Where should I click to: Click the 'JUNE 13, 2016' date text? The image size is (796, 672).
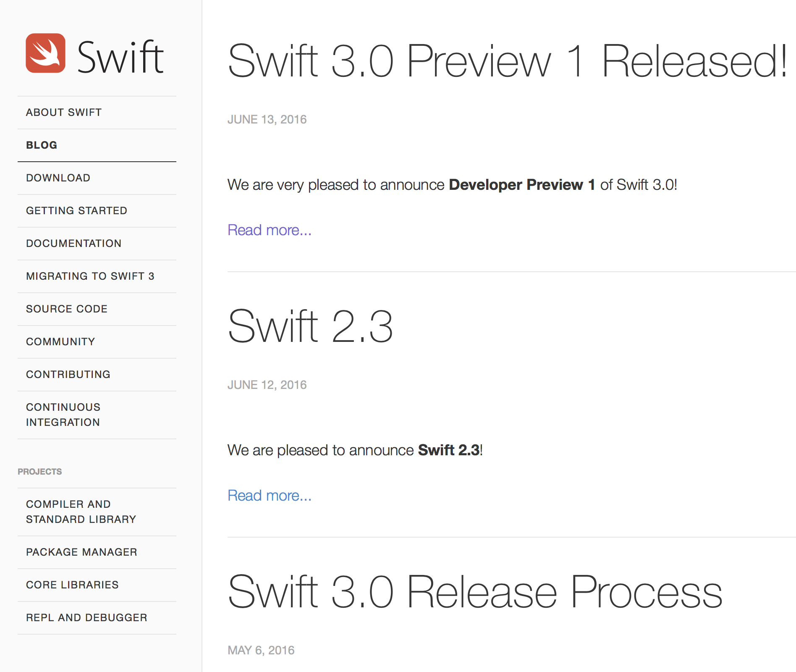267,120
